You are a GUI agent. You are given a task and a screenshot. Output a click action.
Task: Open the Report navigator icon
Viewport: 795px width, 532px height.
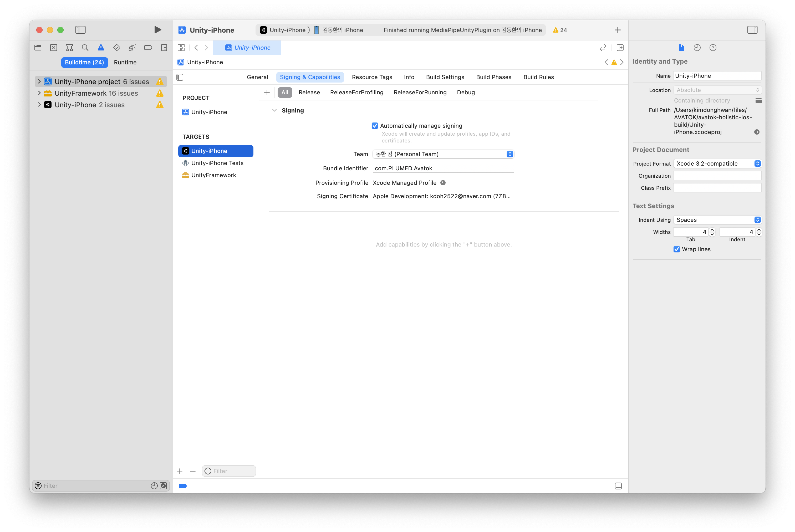(164, 48)
